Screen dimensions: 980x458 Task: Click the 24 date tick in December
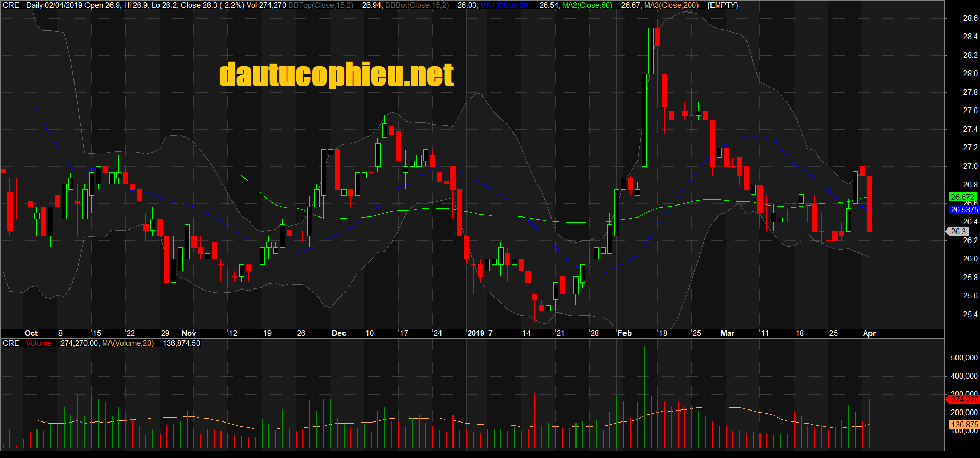click(x=438, y=333)
